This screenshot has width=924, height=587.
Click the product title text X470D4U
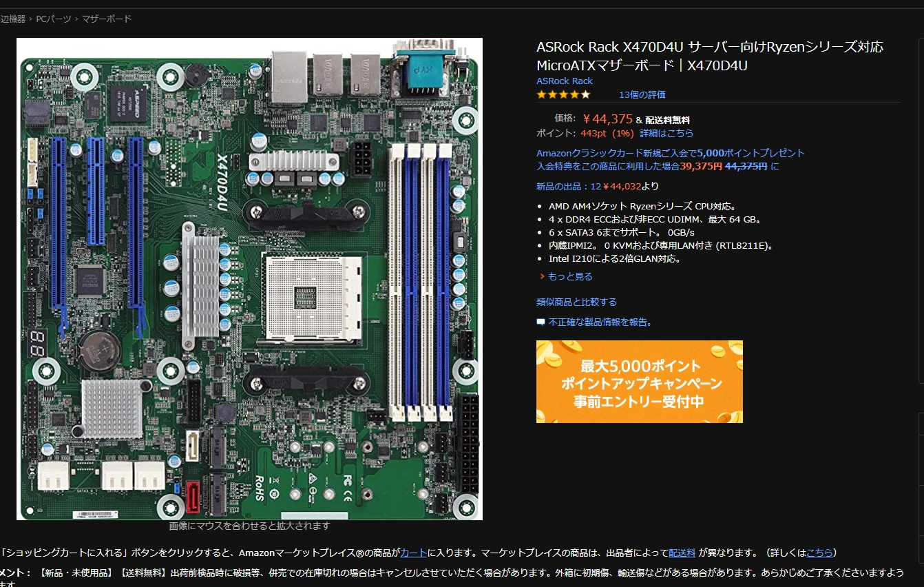709,56
